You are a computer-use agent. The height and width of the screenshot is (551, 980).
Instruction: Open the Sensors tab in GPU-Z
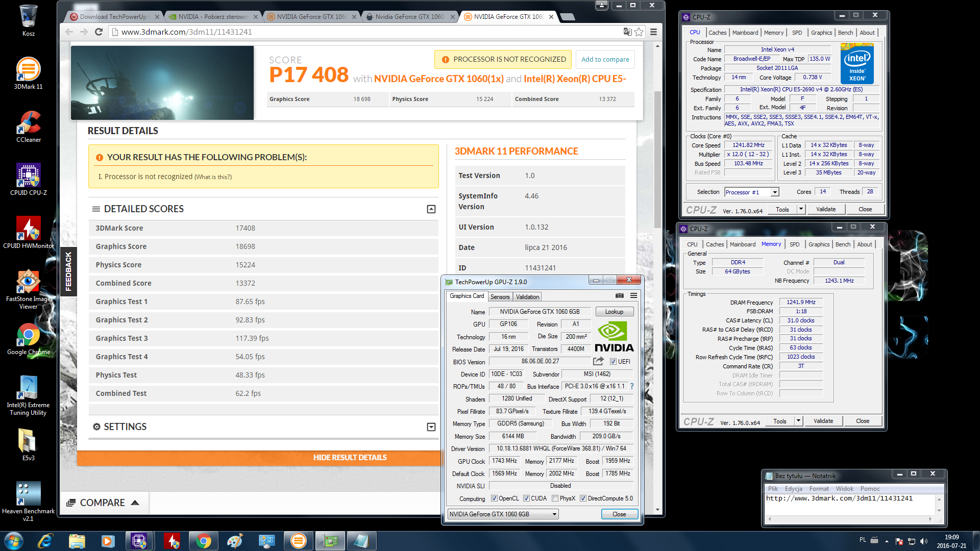pyautogui.click(x=500, y=297)
